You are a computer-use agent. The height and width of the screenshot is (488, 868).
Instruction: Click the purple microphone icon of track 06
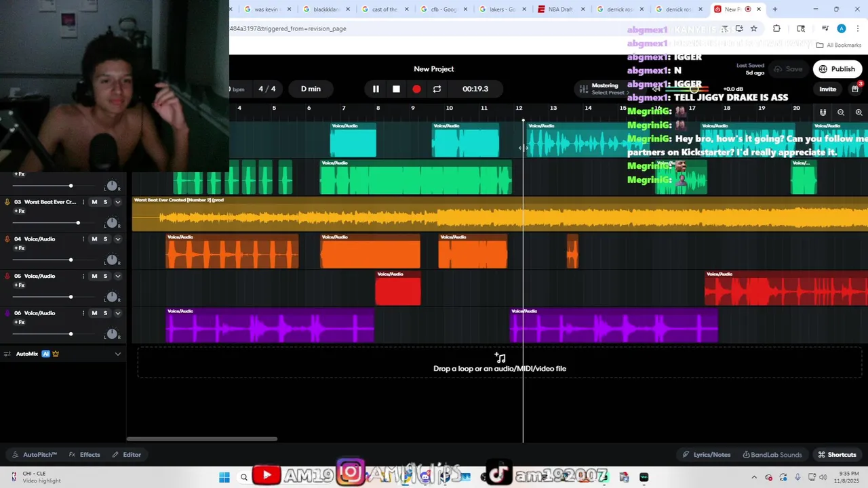pyautogui.click(x=7, y=313)
